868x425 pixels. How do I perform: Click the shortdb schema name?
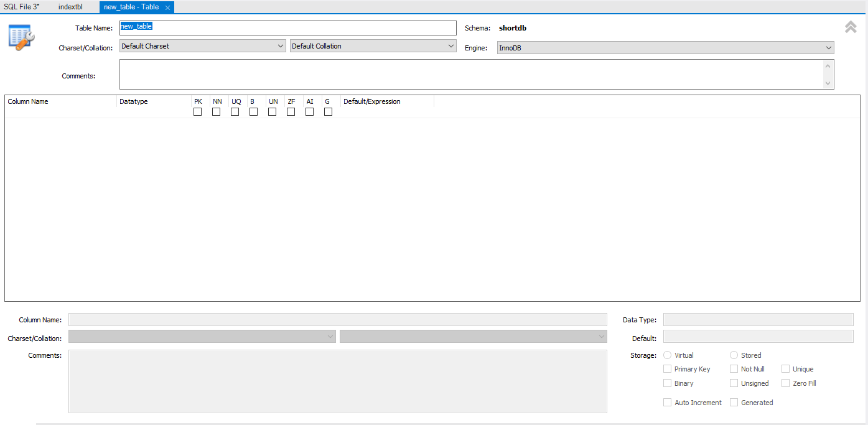click(513, 28)
